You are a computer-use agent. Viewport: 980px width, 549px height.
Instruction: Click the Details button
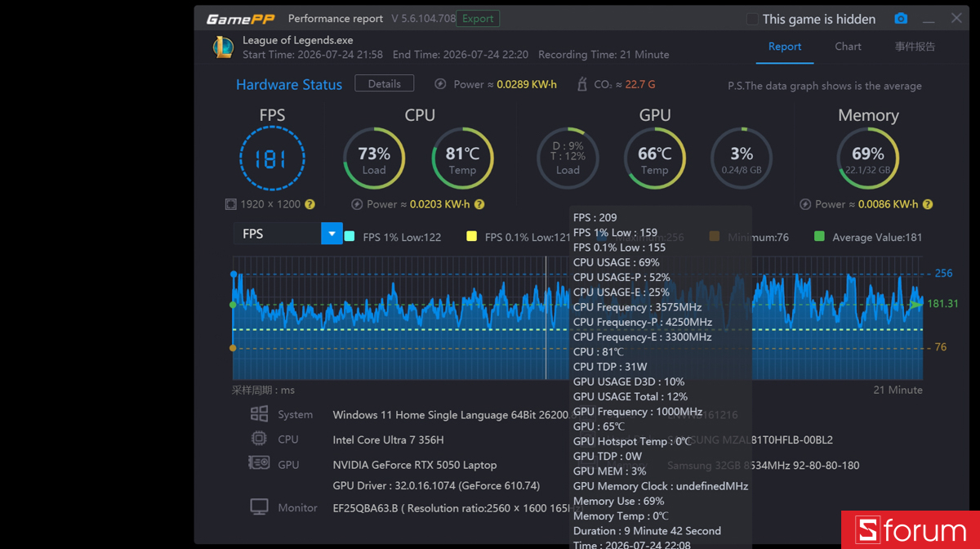(x=384, y=84)
